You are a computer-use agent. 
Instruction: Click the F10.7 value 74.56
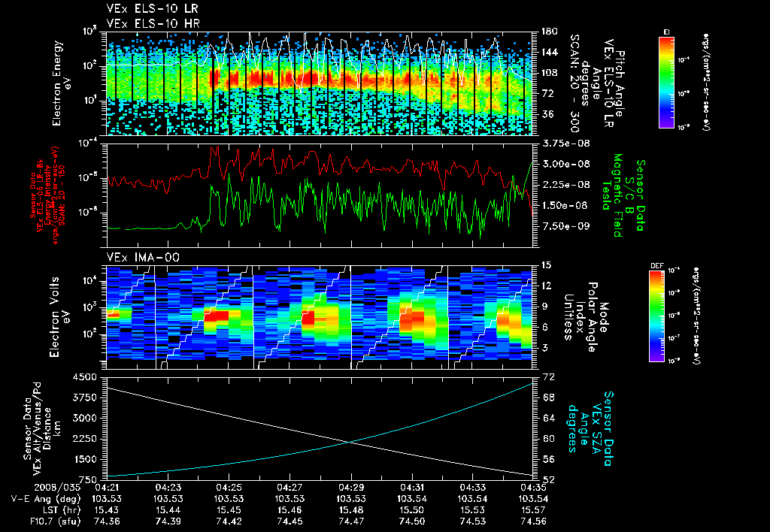pyautogui.click(x=534, y=521)
